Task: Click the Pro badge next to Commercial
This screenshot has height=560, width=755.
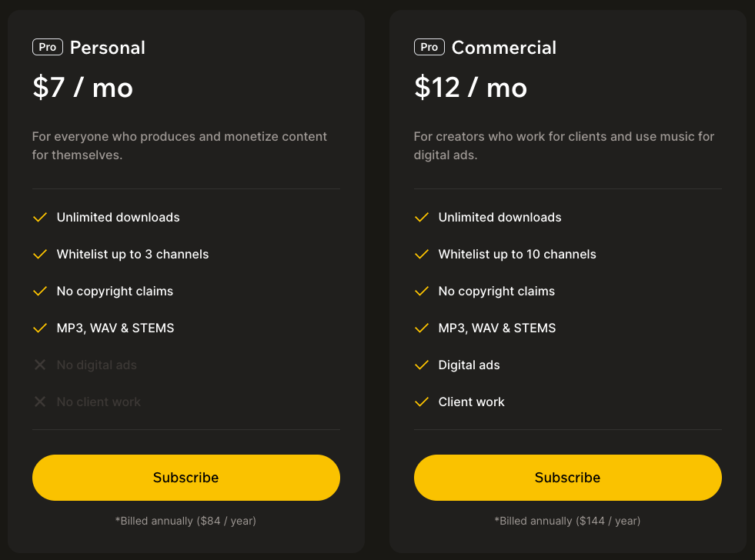Action: click(429, 47)
